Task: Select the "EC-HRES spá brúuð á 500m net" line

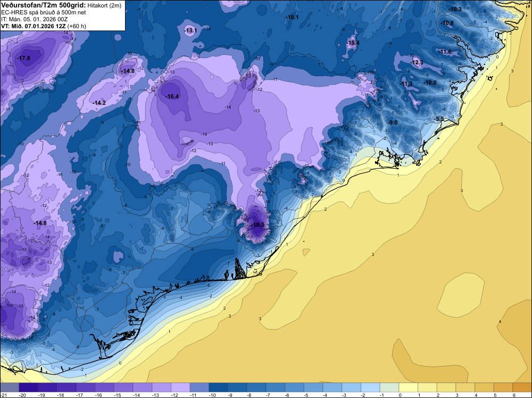Action: click(x=44, y=13)
